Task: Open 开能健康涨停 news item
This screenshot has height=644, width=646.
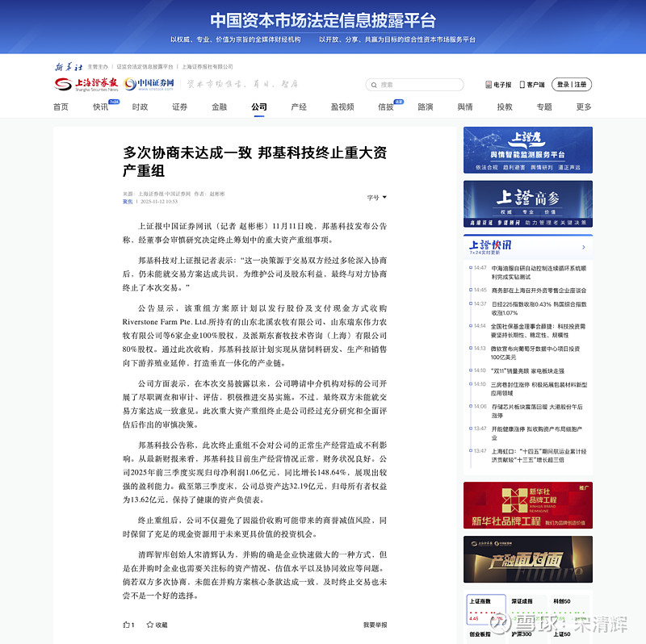Action: [x=537, y=433]
